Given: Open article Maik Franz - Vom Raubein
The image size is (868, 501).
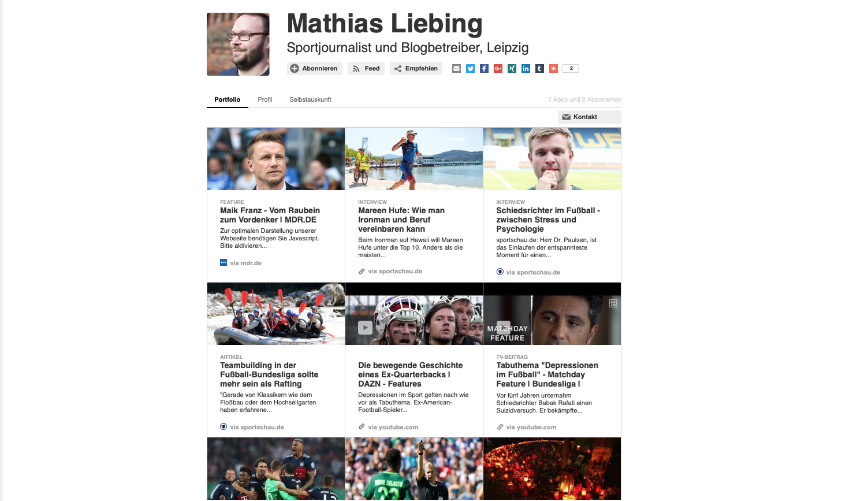Looking at the screenshot, I should 270,215.
